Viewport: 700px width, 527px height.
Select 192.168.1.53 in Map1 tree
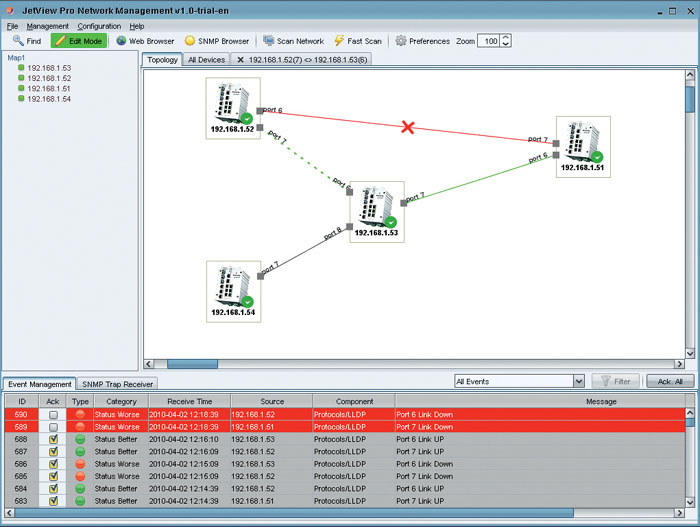(x=48, y=68)
